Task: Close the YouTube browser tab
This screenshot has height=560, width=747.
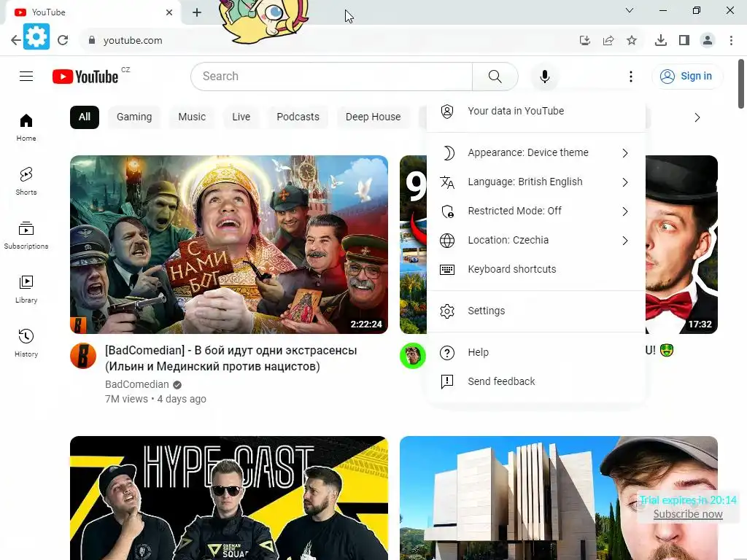Action: point(169,12)
